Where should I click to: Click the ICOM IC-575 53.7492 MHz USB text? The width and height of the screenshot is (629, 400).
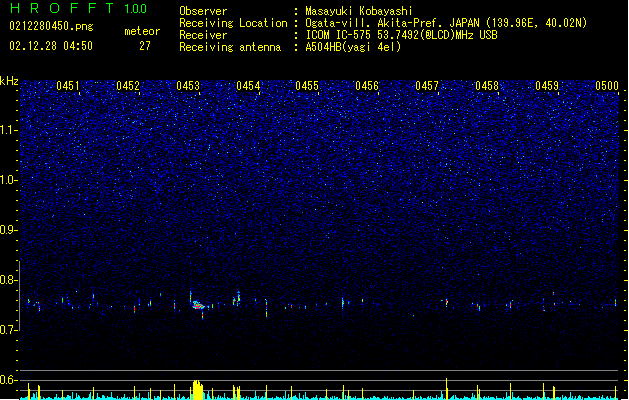click(402, 35)
